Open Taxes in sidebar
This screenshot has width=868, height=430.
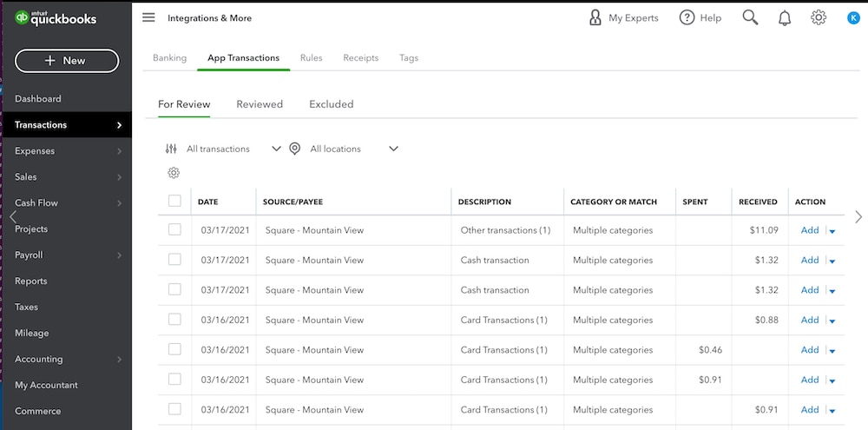(x=27, y=307)
